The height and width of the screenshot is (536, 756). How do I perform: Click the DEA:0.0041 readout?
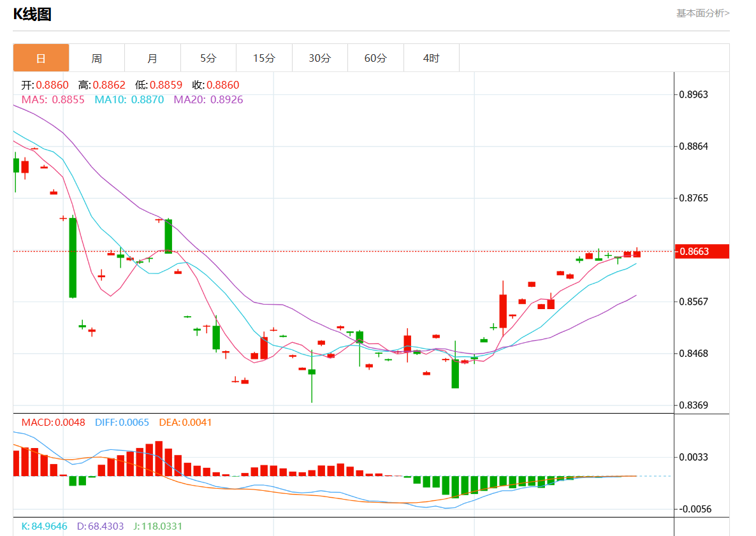click(185, 423)
